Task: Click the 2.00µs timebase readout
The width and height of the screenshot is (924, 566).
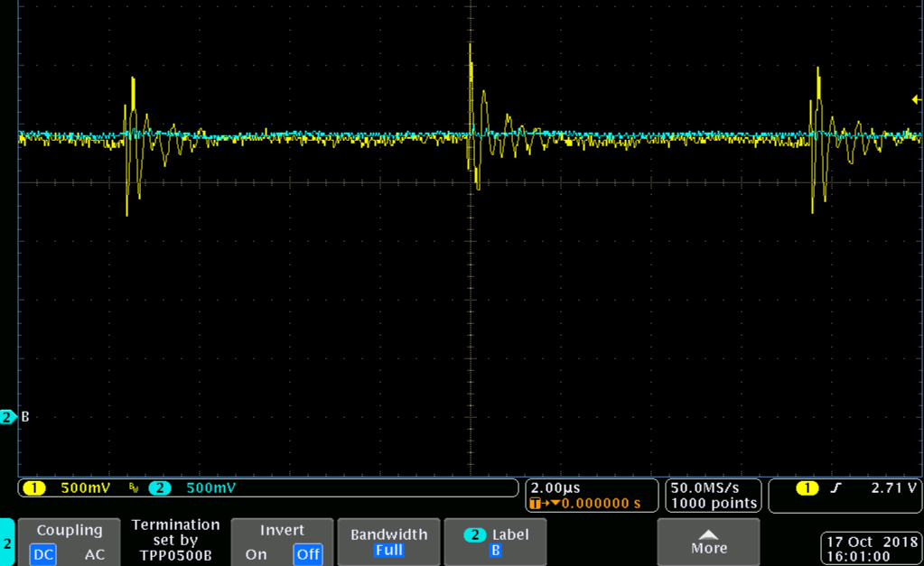Action: point(555,487)
